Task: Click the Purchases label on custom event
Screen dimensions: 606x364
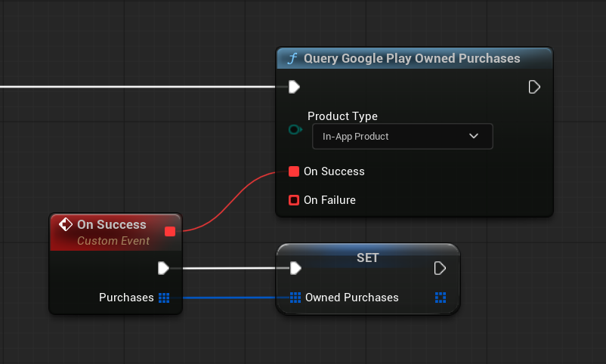Action: [126, 298]
